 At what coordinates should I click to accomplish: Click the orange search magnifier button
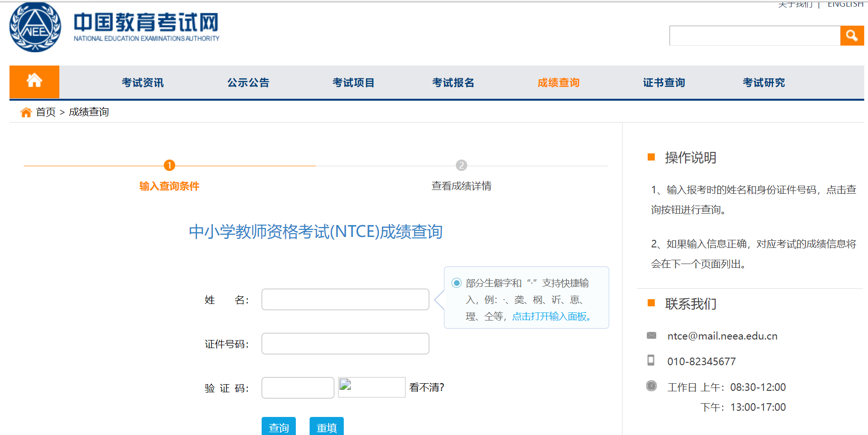[x=851, y=36]
